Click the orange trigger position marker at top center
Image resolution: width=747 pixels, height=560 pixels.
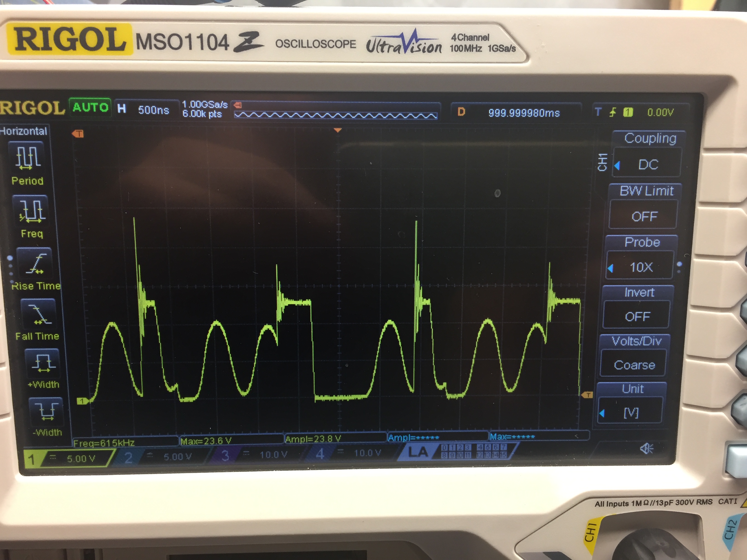tap(337, 130)
